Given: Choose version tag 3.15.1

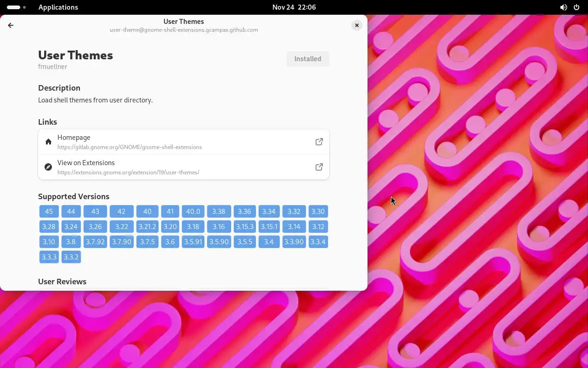Looking at the screenshot, I should (x=269, y=227).
